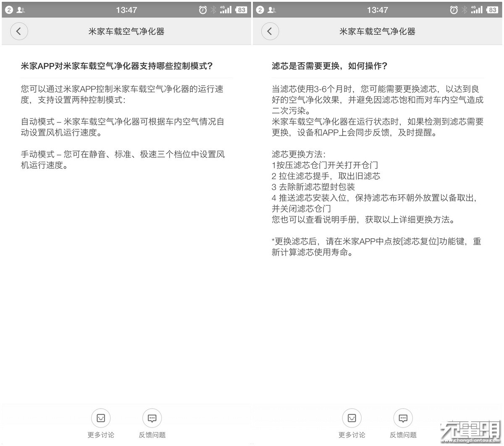Tap the Bluetooth icon in the left status bar
Image resolution: width=504 pixels, height=446 pixels.
[x=213, y=10]
